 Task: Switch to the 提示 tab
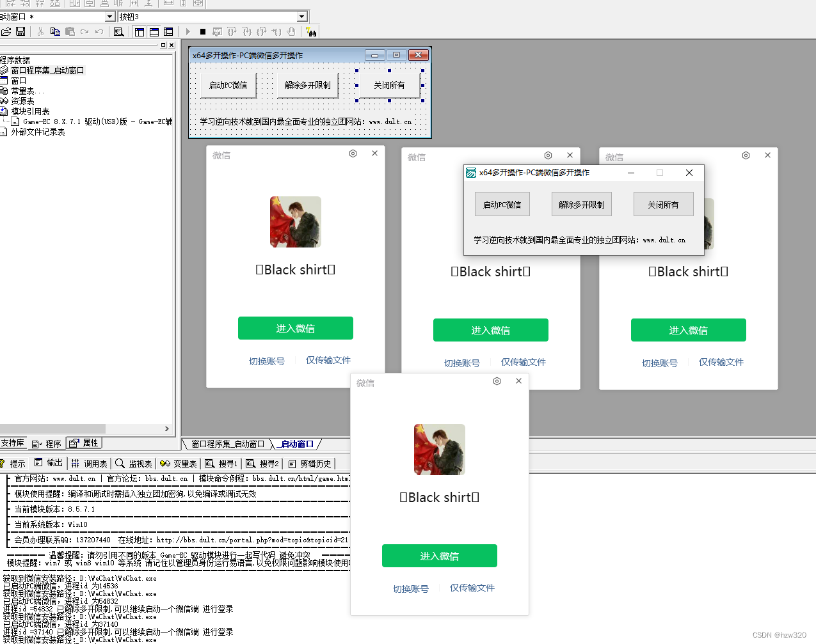coord(13,464)
